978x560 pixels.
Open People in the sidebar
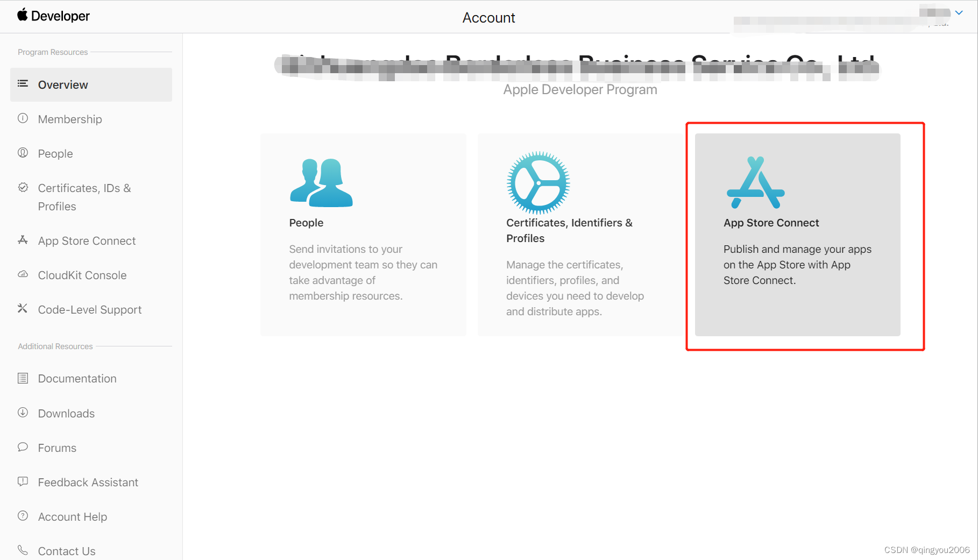(55, 154)
